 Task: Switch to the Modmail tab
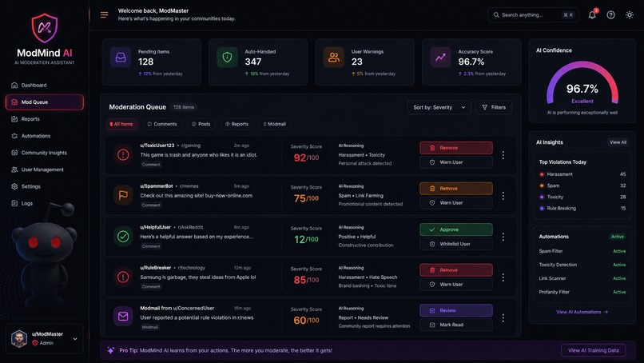pyautogui.click(x=274, y=124)
